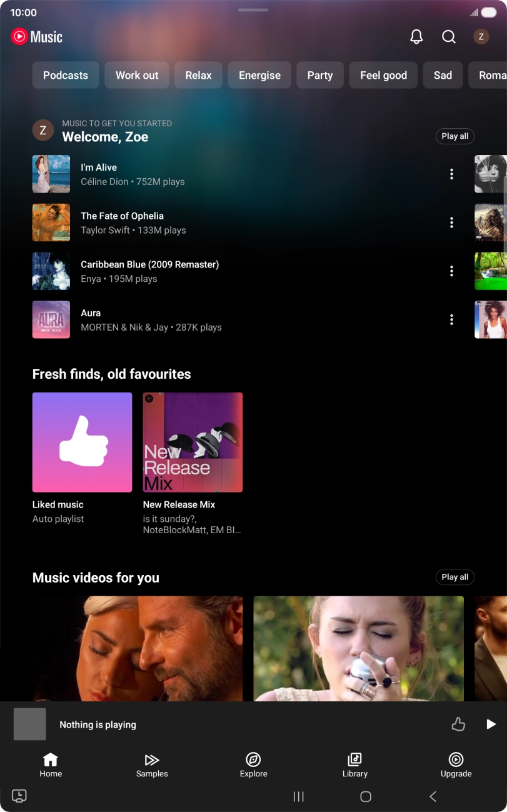Screen dimensions: 507x812
Task: Open more options for The Fate of Ophelia
Action: pos(451,223)
